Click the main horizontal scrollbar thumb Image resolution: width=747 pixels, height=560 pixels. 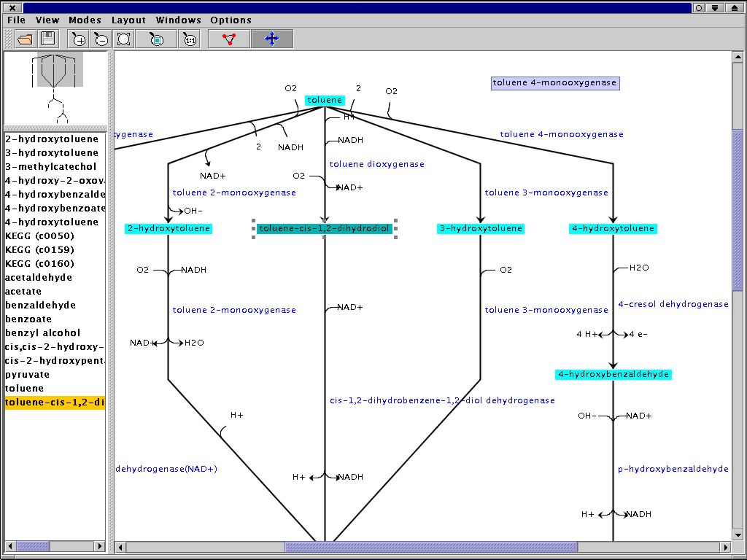(x=430, y=547)
